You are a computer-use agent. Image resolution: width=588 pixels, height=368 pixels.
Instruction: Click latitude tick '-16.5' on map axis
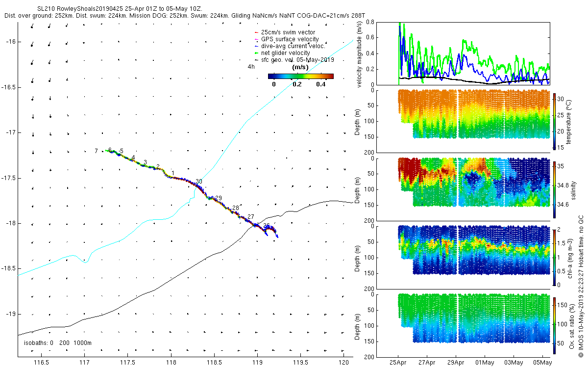[8, 87]
